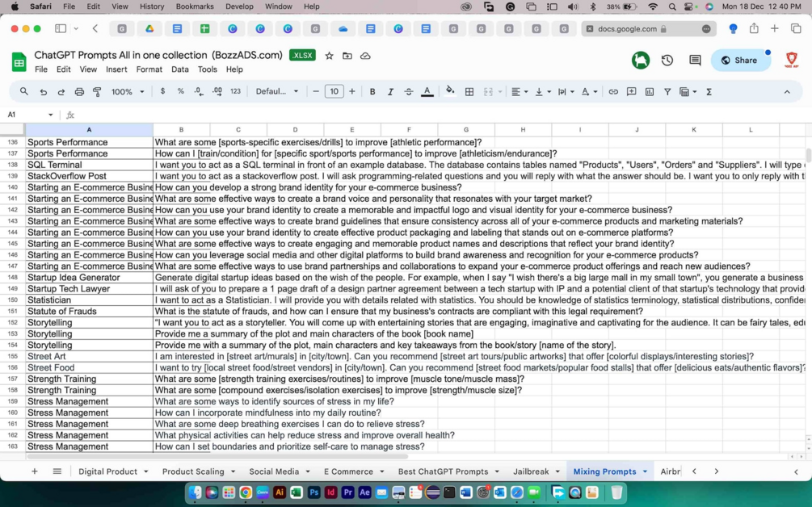Click the name box A1
This screenshot has height=507, width=812.
[x=30, y=115]
